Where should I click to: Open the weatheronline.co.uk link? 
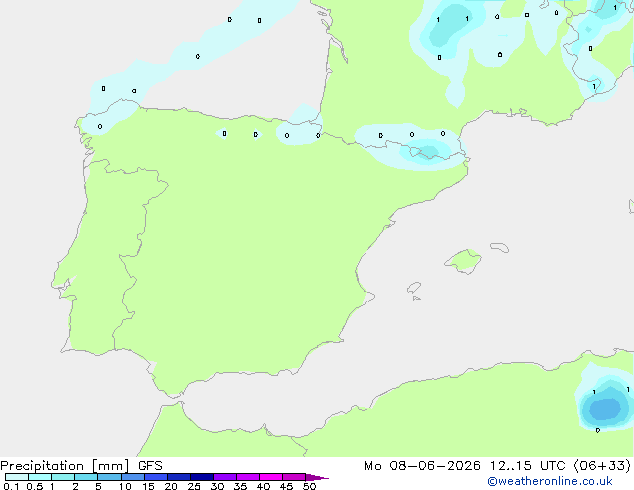(550, 481)
